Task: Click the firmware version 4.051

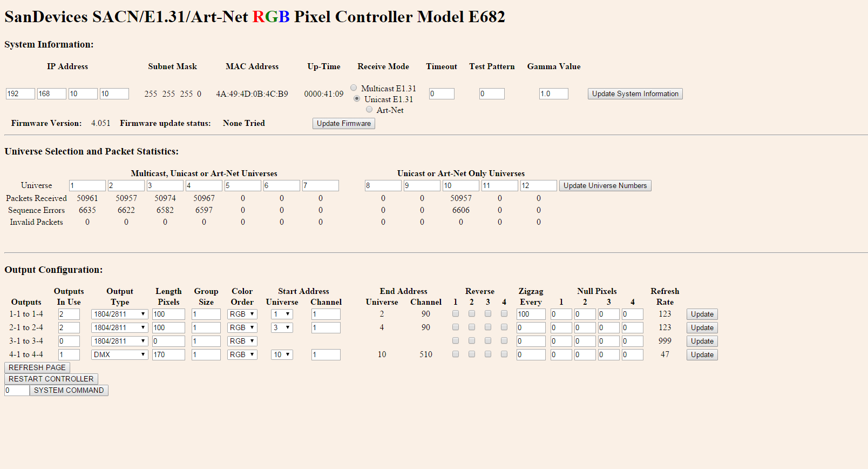Action: pyautogui.click(x=101, y=123)
